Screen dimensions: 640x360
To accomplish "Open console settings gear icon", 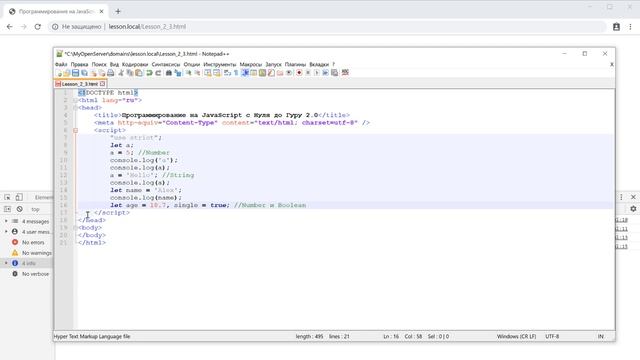I will (x=633, y=209).
